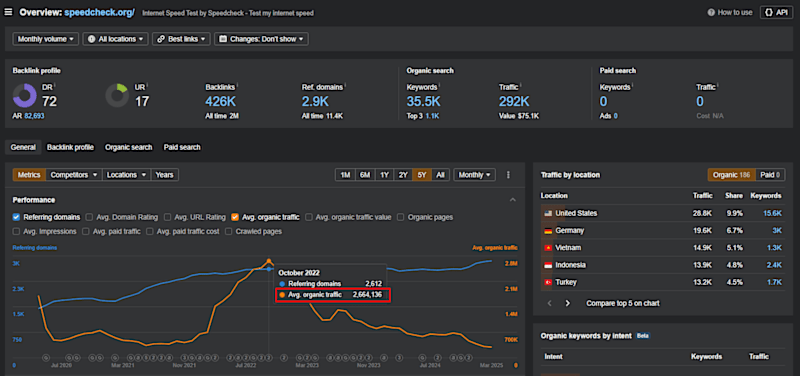Screen dimensions: 800x376
Task: Enable the Avg. paid traffic cost checkbox
Action: click(x=150, y=231)
